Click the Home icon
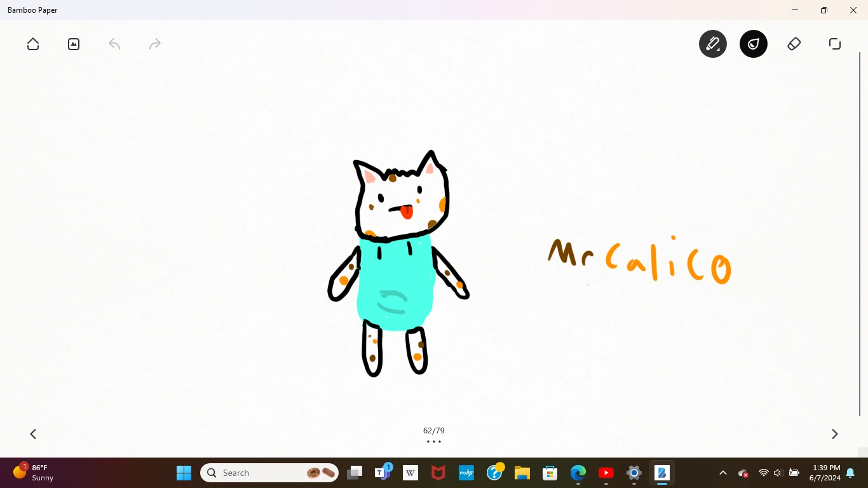Image resolution: width=868 pixels, height=488 pixels. click(x=32, y=44)
